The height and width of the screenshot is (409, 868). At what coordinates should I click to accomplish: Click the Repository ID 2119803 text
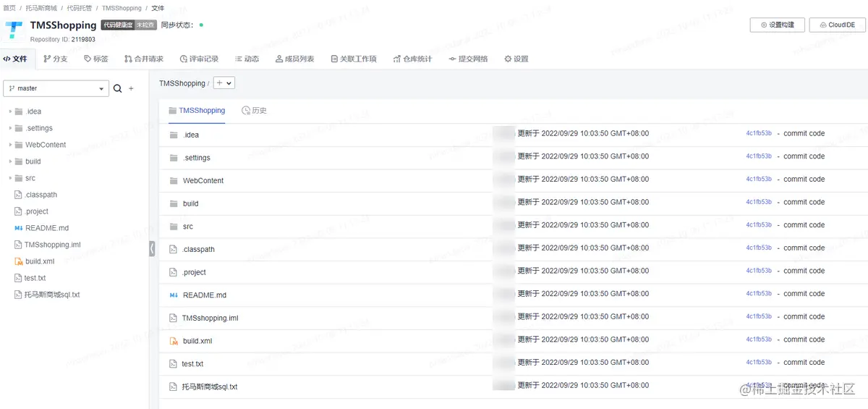point(63,39)
